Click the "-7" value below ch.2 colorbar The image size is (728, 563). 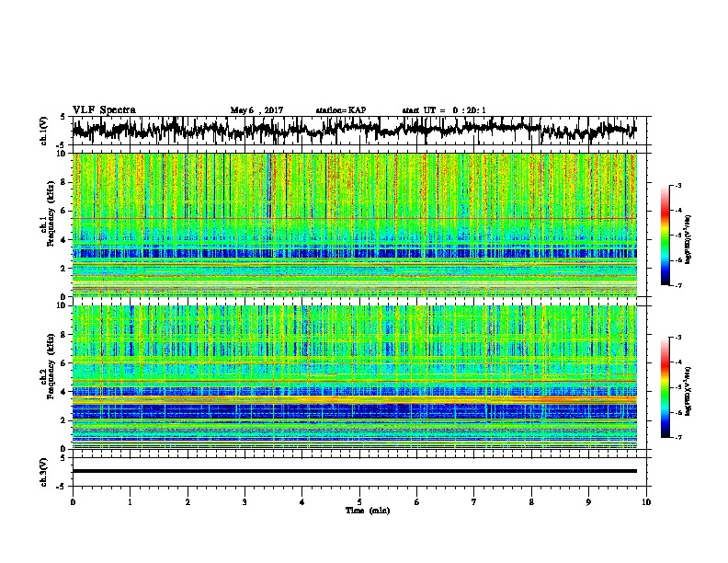point(677,437)
